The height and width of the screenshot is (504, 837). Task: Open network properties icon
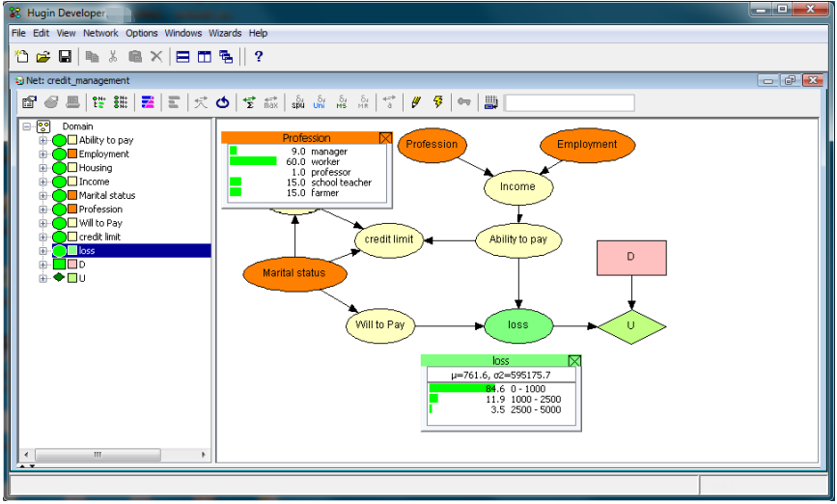(29, 101)
